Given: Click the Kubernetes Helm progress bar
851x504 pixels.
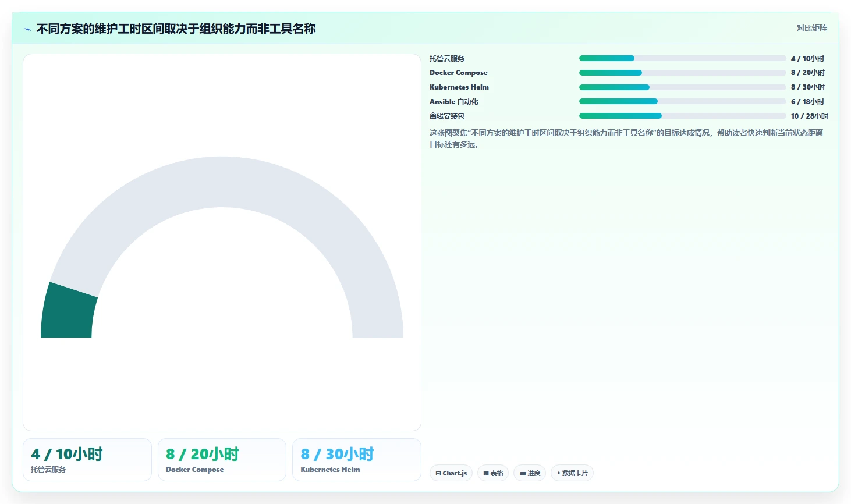Looking at the screenshot, I should (682, 87).
